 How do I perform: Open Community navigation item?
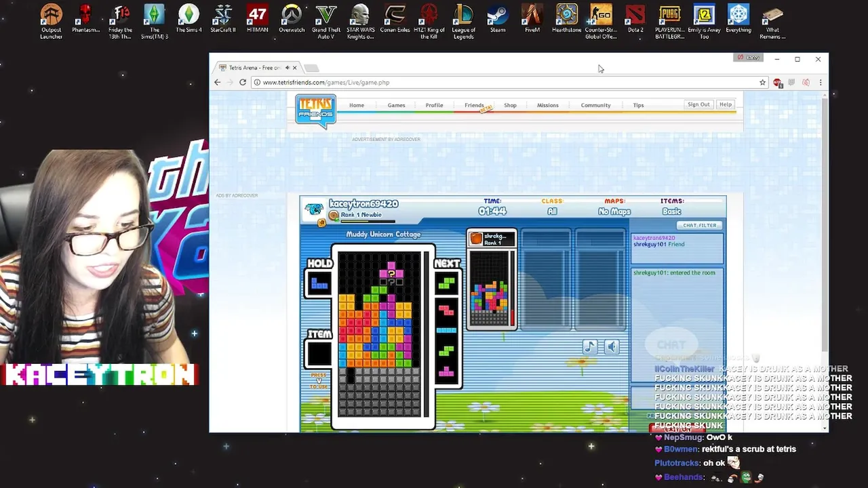pos(595,105)
